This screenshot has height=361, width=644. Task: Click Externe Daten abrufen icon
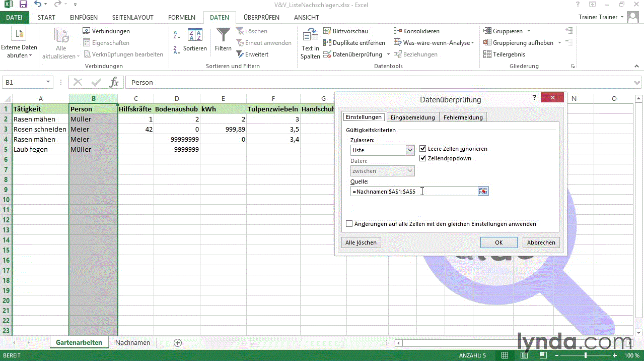click(19, 34)
